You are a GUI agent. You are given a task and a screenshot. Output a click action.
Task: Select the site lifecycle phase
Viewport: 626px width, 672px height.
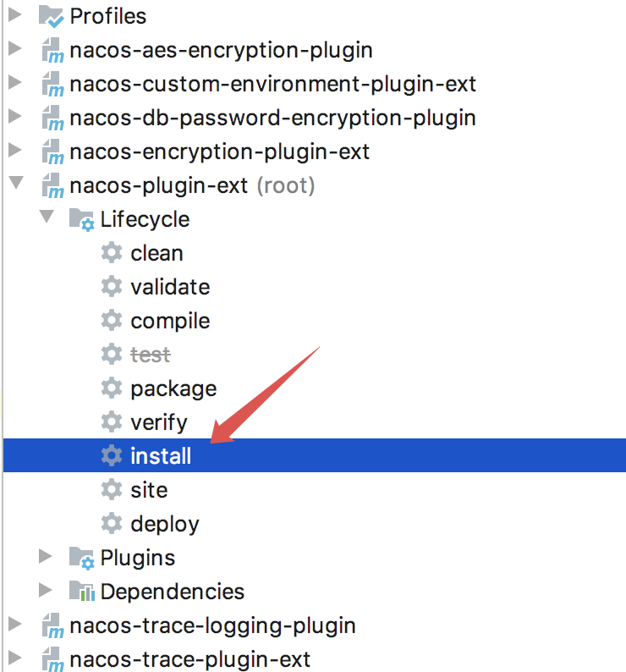pos(149,490)
